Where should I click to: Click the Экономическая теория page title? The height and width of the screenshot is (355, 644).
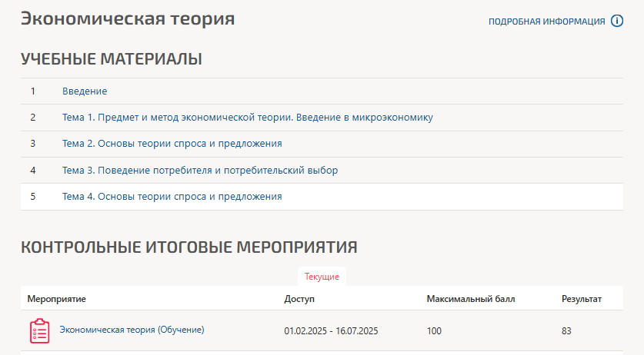[128, 19]
